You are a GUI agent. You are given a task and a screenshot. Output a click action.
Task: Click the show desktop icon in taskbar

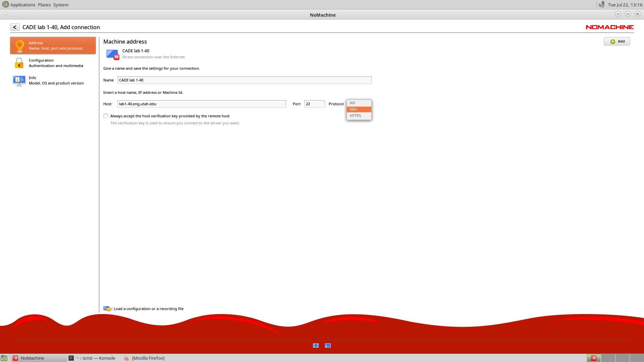tap(4, 358)
